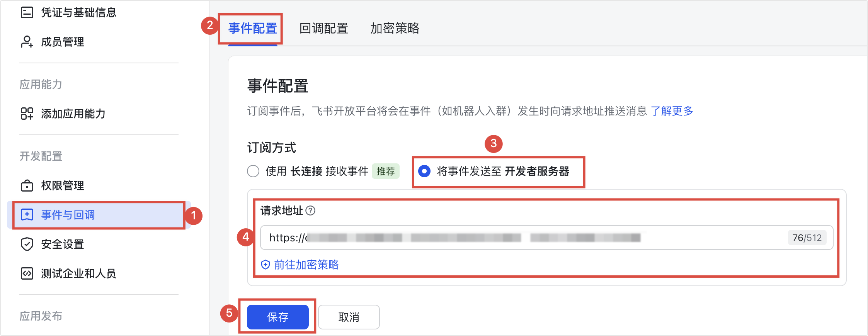Follow the 前往加密策略 link

coord(306,265)
